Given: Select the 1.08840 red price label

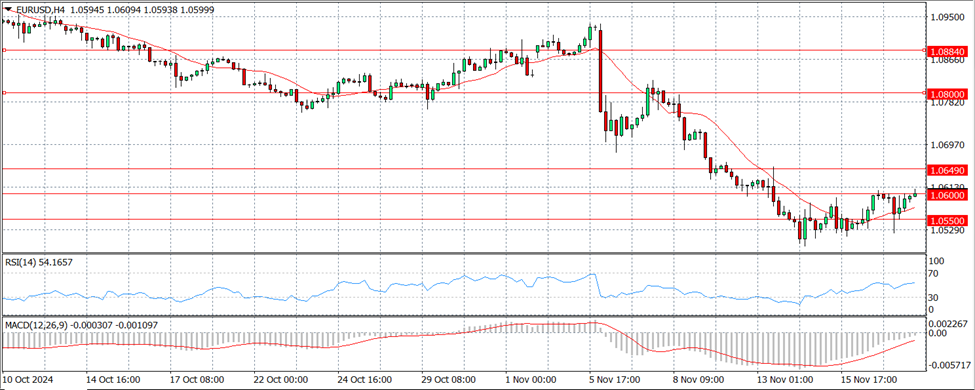Looking at the screenshot, I should [948, 51].
